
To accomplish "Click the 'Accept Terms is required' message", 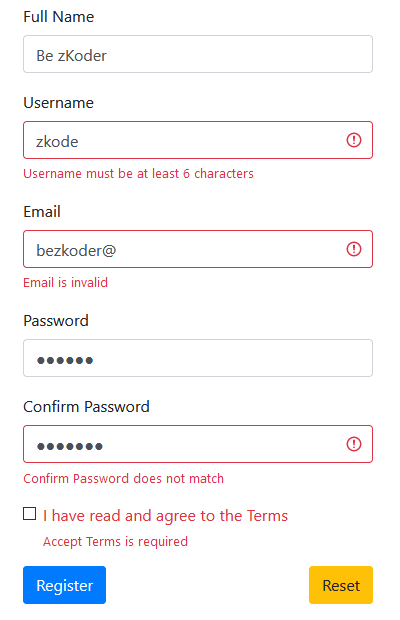I will pyautogui.click(x=115, y=541).
